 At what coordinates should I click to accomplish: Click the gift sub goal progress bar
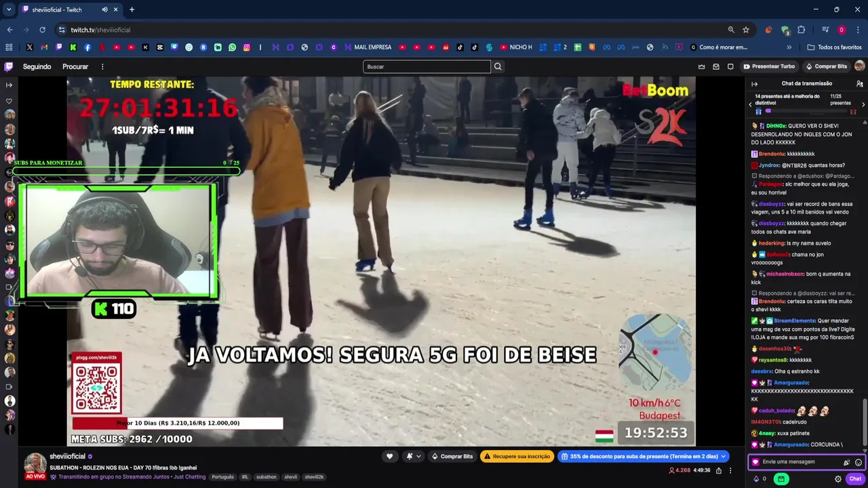(806, 111)
